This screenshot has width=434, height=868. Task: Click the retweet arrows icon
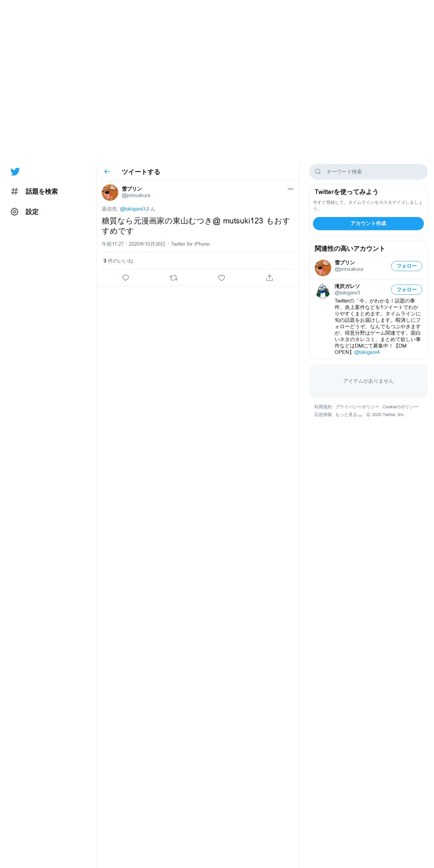coord(173,278)
